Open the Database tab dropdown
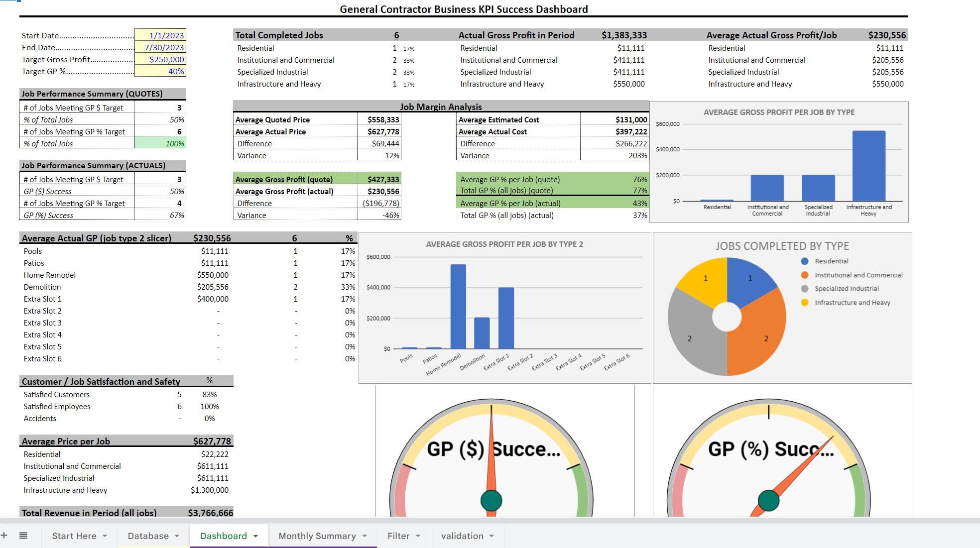This screenshot has height=548, width=980. (177, 536)
